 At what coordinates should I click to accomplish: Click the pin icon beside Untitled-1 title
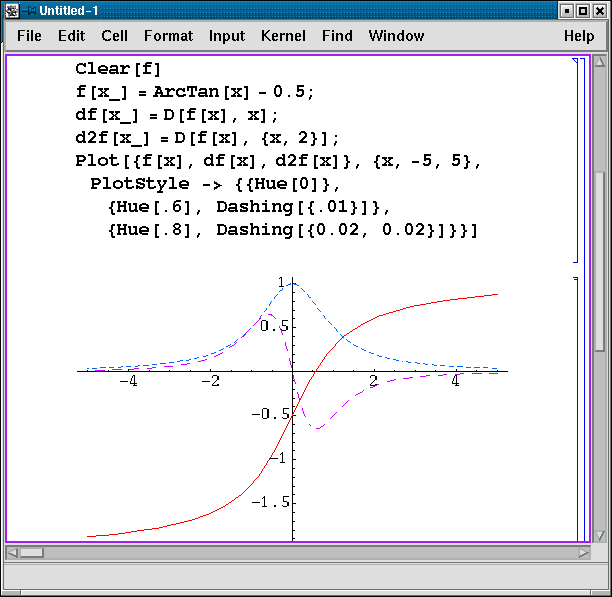(29, 11)
